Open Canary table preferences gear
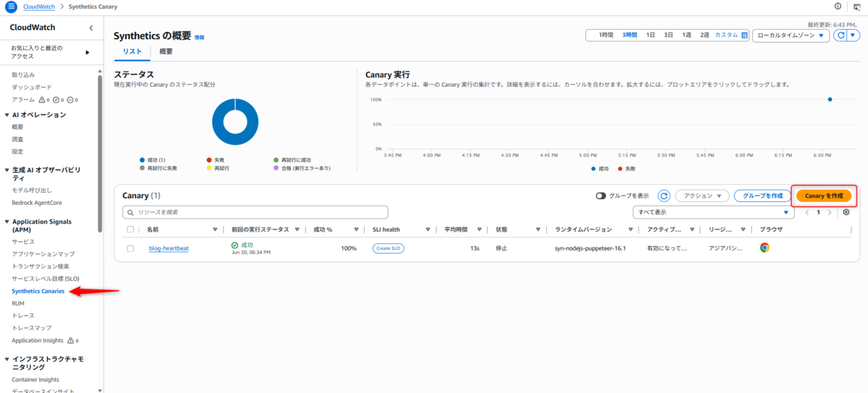 click(846, 212)
